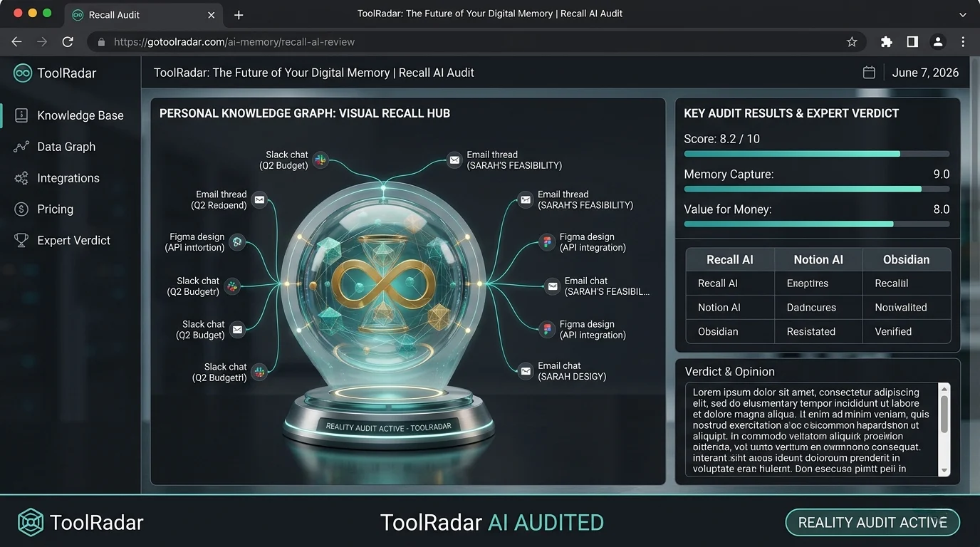
Task: Select the Dadncures table cell
Action: (818, 308)
